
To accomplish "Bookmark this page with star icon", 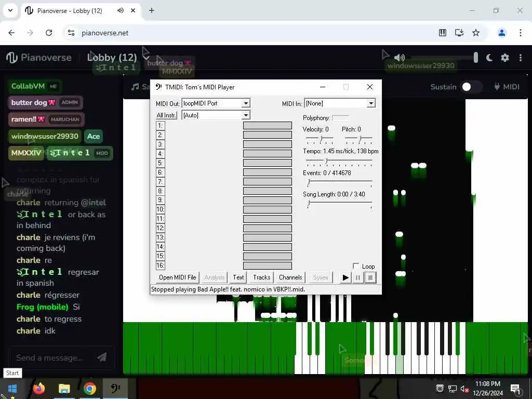I will 476,33.
